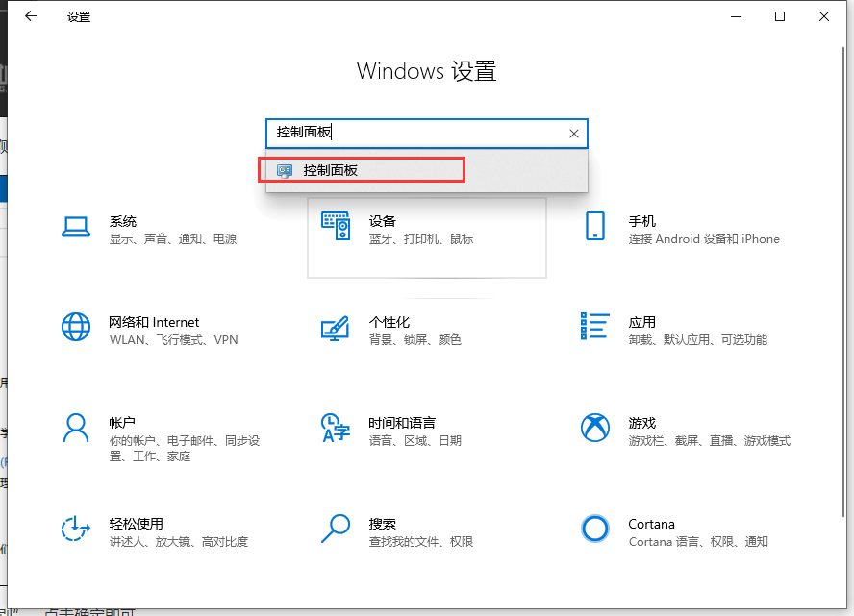
Task: Clear the search box with the X
Action: point(574,133)
